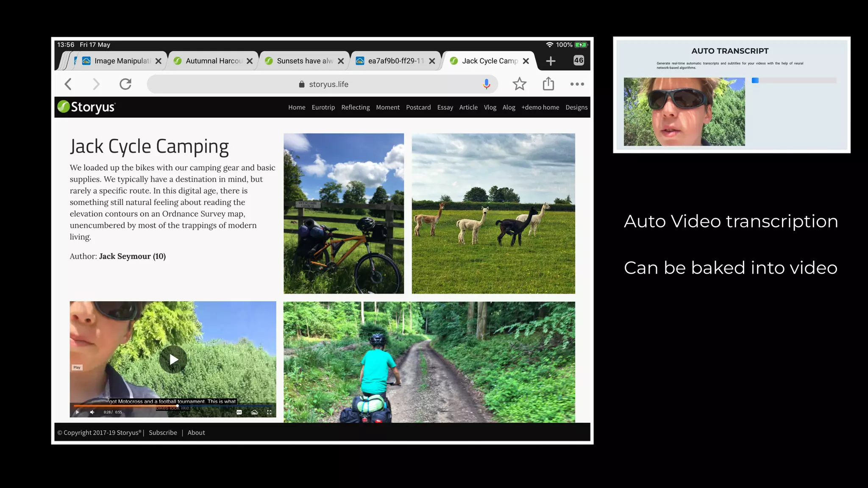Close the Jack Cycle Camp tab
This screenshot has width=868, height=488.
coord(526,61)
